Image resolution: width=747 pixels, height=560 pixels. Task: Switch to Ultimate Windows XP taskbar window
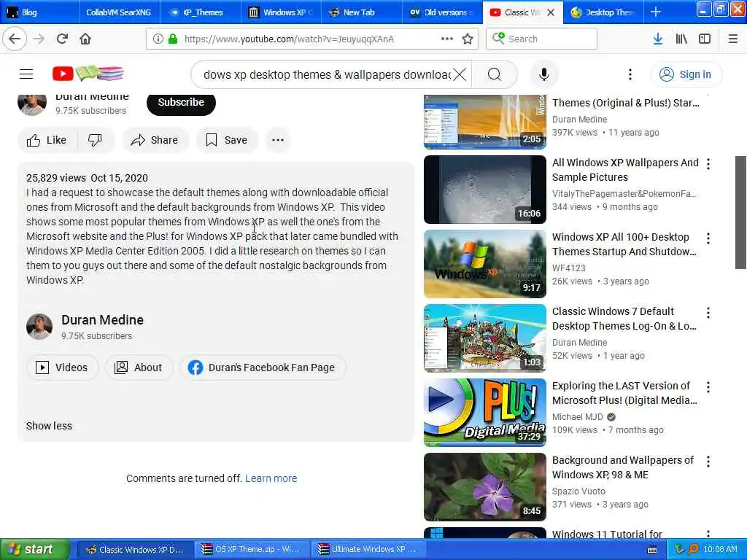tap(368, 550)
